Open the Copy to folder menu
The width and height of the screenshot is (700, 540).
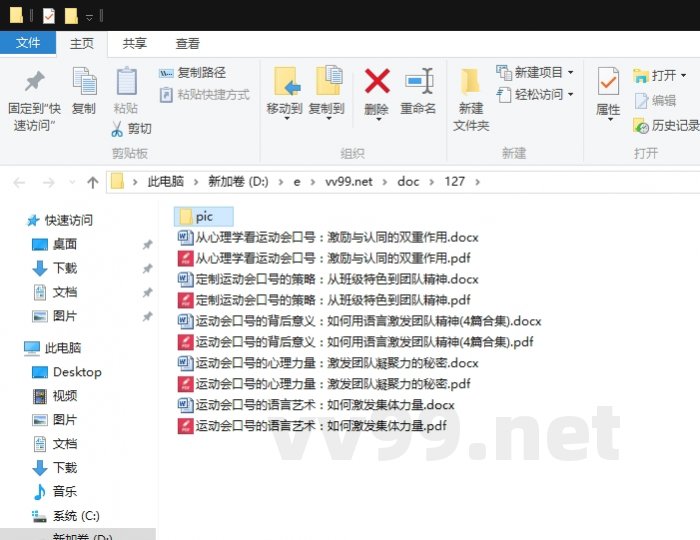point(327,94)
